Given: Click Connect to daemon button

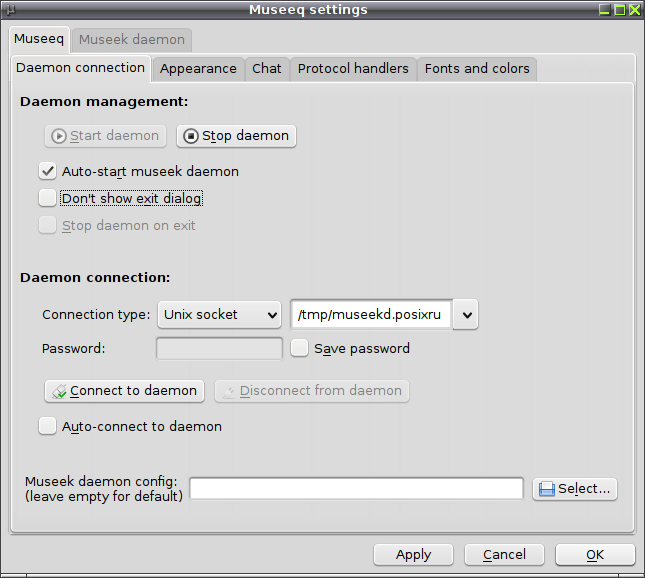Looking at the screenshot, I should pyautogui.click(x=124, y=391).
